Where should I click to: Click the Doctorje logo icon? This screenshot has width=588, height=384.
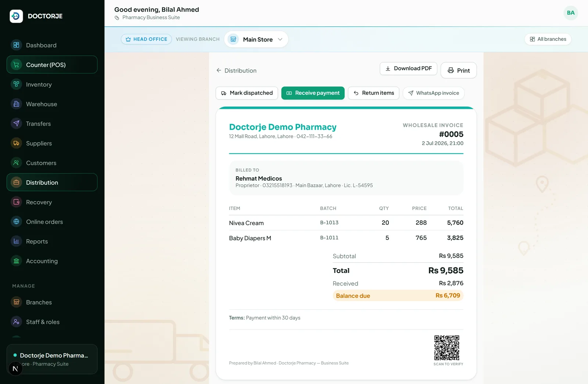pyautogui.click(x=16, y=16)
